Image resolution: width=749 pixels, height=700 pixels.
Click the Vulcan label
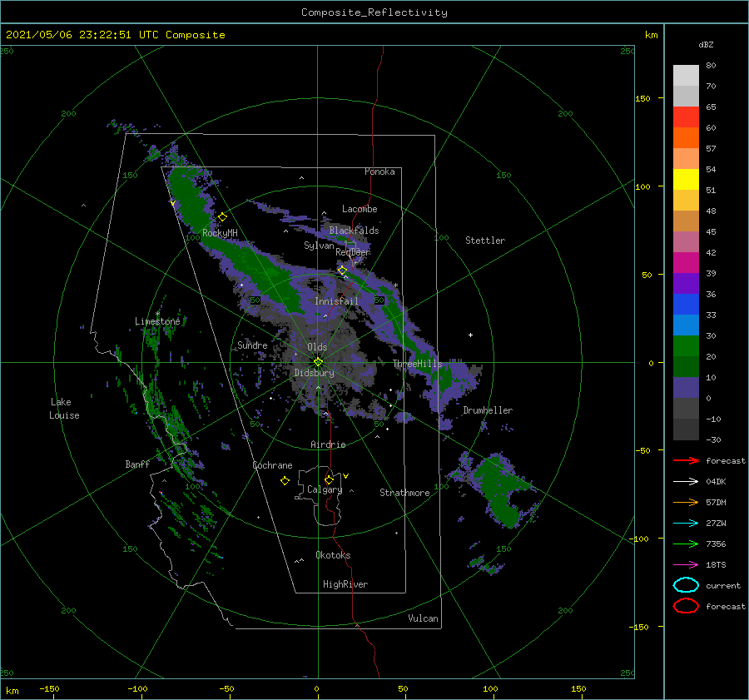tap(423, 618)
